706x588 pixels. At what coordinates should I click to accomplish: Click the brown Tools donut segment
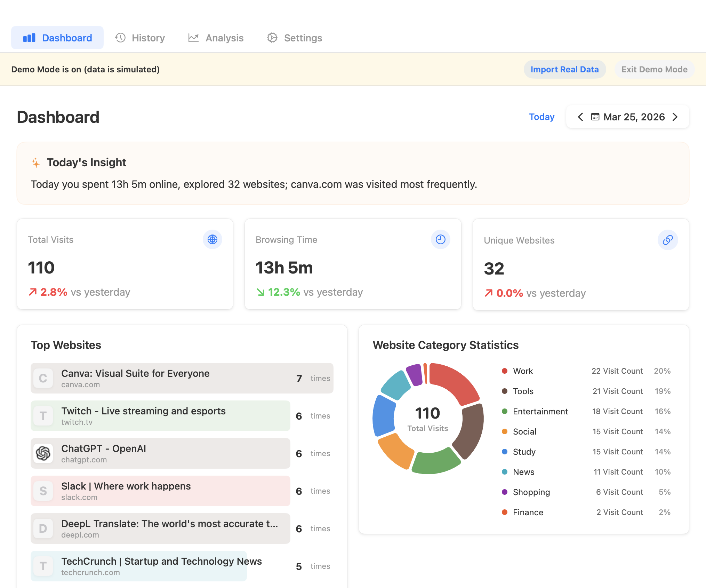pos(471,431)
